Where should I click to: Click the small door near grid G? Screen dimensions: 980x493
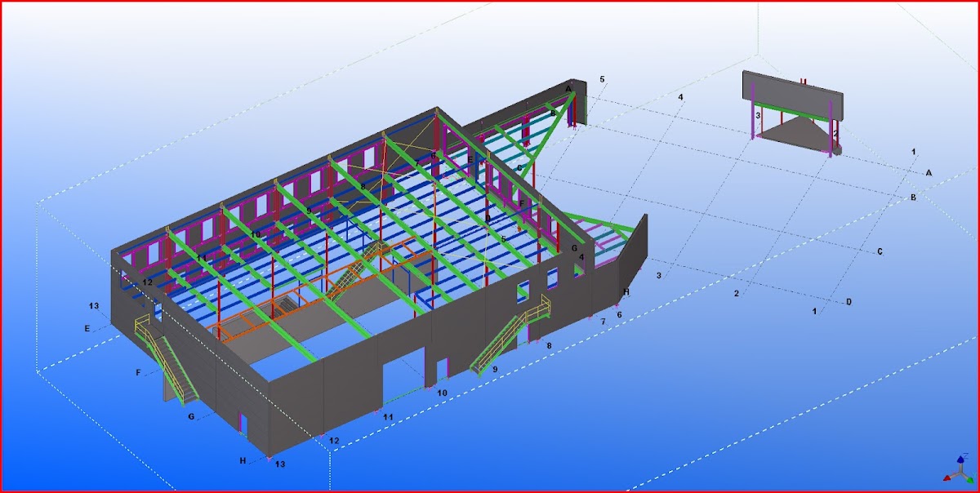[x=242, y=423]
